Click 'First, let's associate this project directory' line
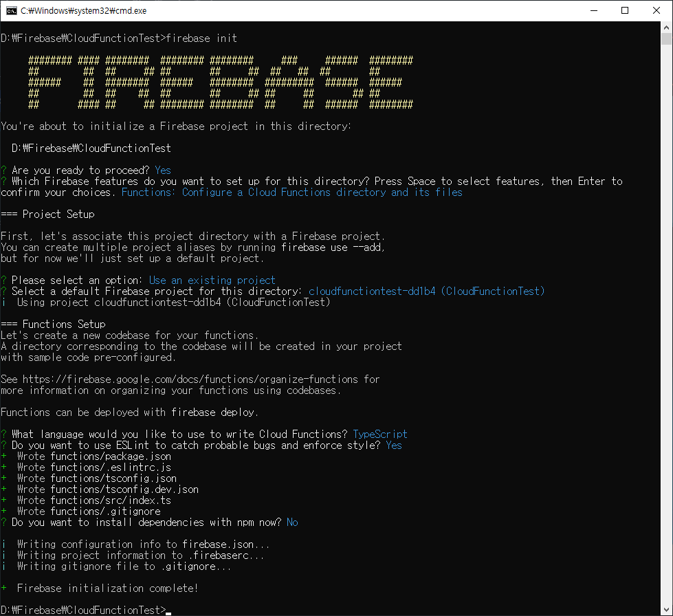This screenshot has width=673, height=616. pyautogui.click(x=193, y=236)
